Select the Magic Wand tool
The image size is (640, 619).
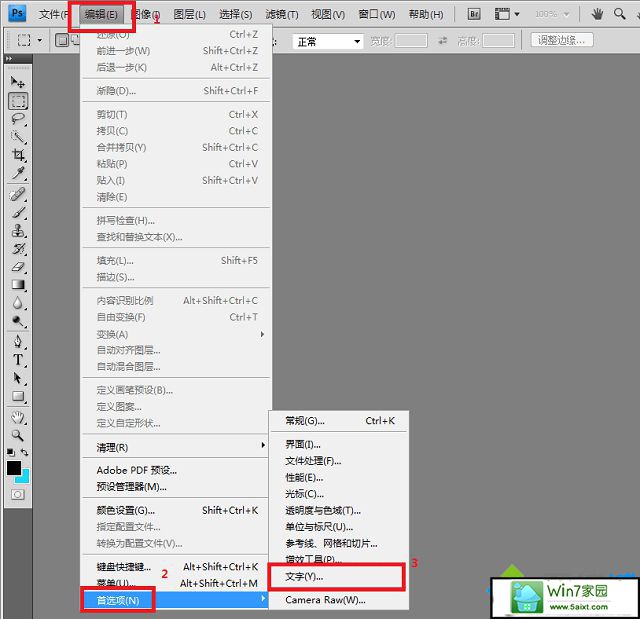point(18,137)
